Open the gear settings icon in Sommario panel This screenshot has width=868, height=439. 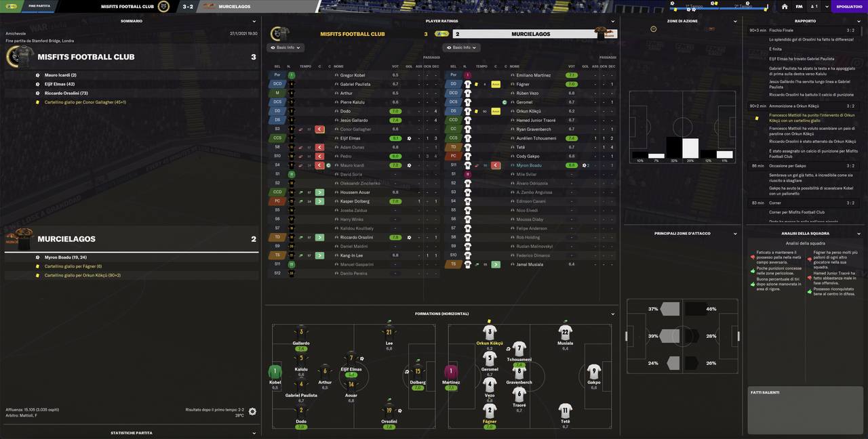point(252,411)
